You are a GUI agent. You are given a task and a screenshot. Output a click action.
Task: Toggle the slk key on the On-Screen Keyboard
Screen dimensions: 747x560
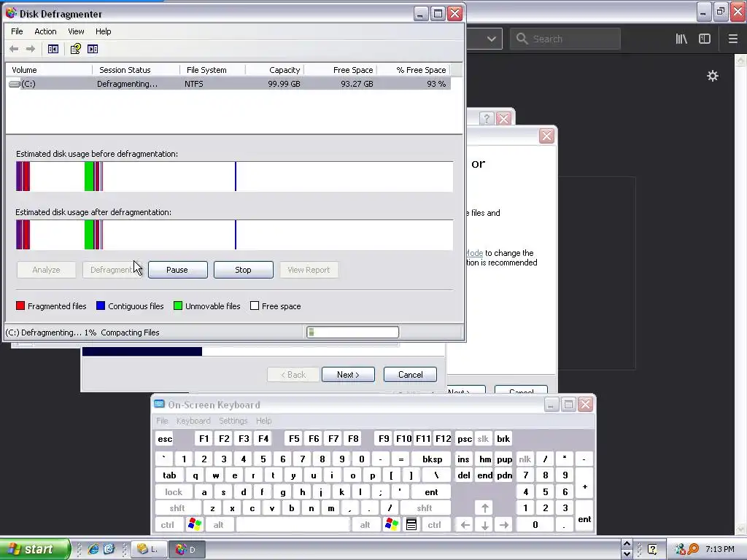coord(483,438)
